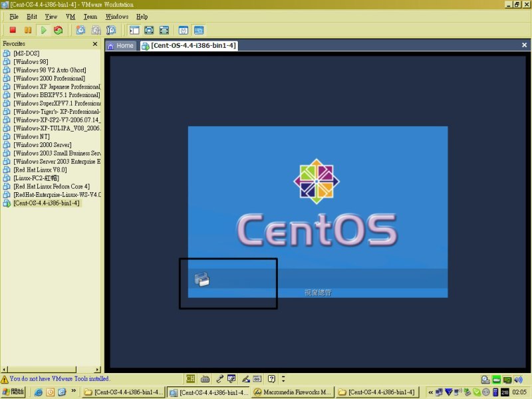
Task: Select [Windows Server 2003 Enterprise] favorite
Action: [x=52, y=162]
